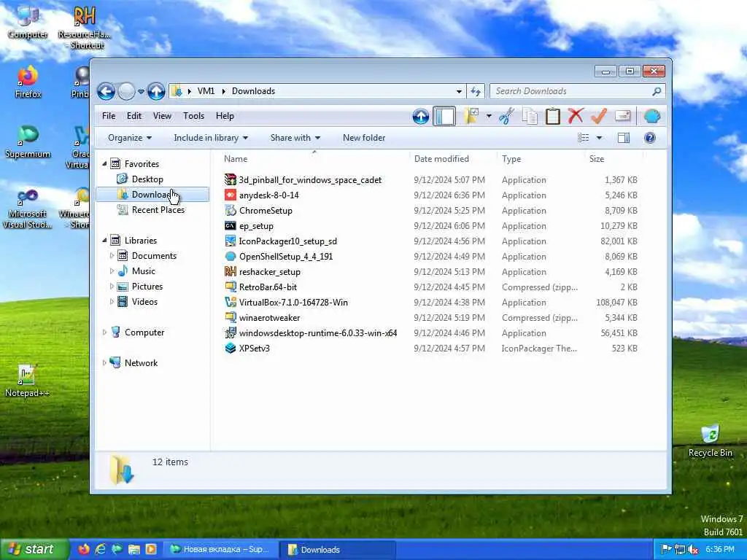Click the Back navigation arrow
The height and width of the screenshot is (560, 747).
pyautogui.click(x=106, y=91)
